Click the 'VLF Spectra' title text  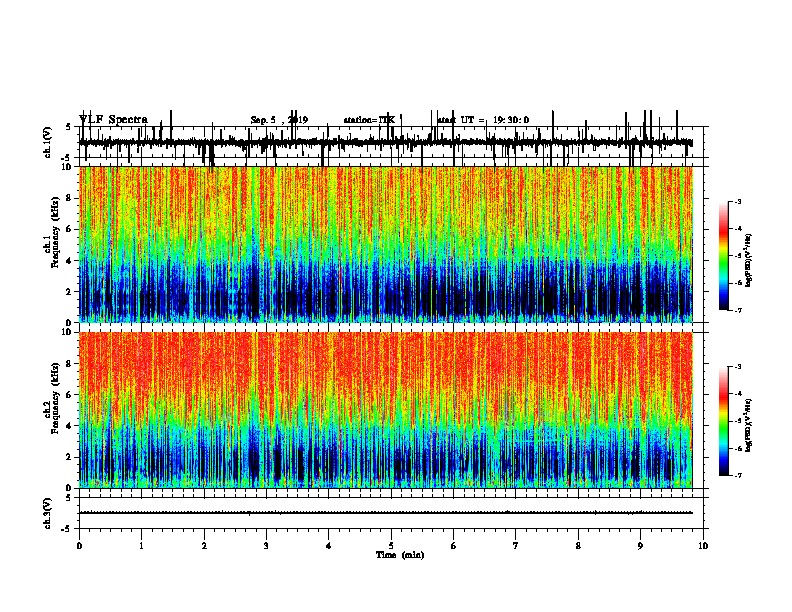(x=114, y=120)
